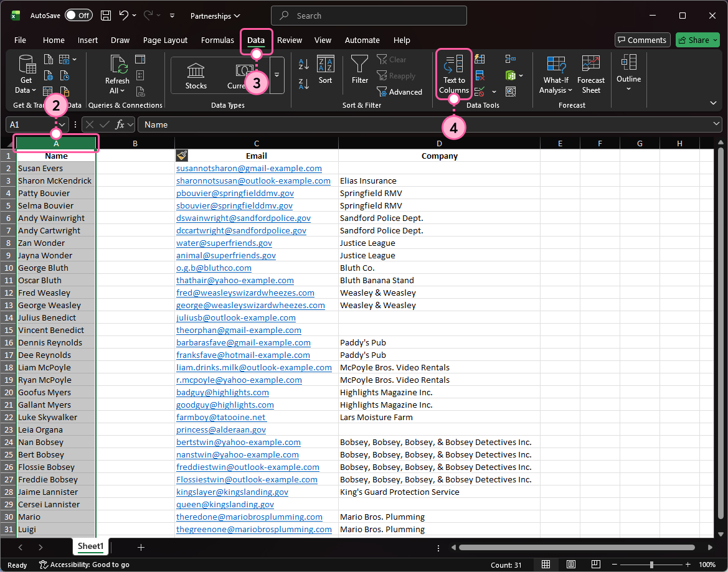Toggle AutoSave off switch
This screenshot has width=728, height=572.
78,15
